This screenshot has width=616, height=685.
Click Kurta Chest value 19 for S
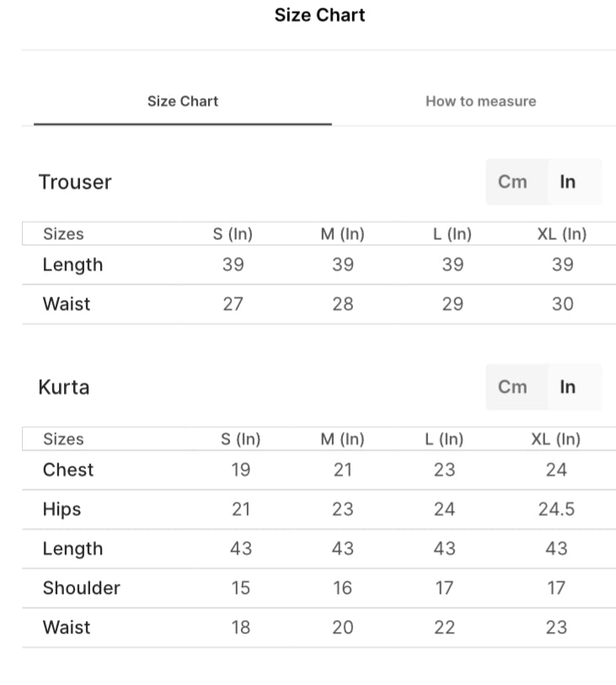pyautogui.click(x=241, y=470)
